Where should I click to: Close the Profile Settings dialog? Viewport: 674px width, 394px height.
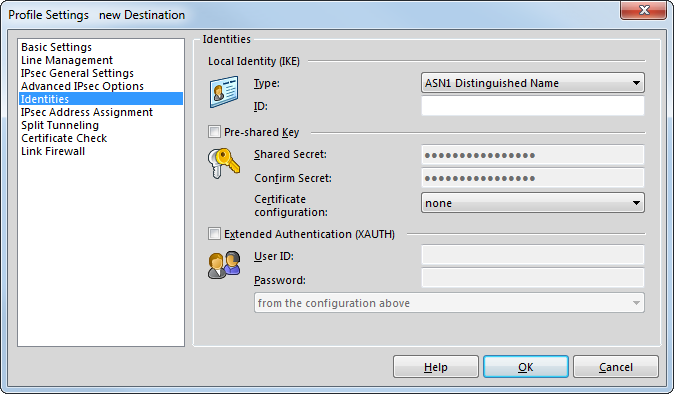point(643,10)
